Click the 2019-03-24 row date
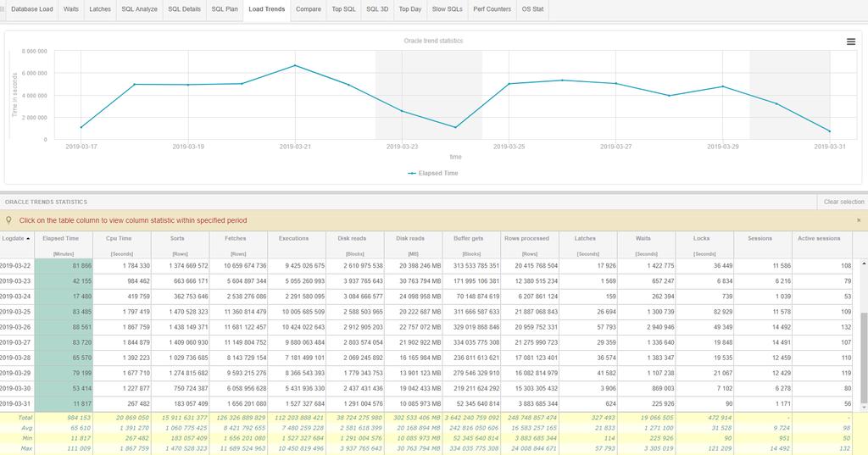 (x=15, y=297)
